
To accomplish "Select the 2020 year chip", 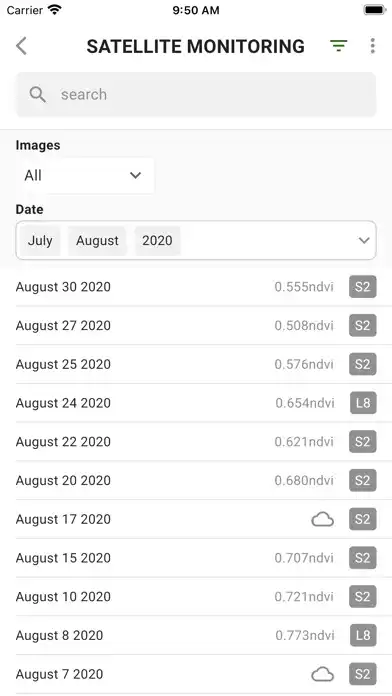I will (x=157, y=241).
